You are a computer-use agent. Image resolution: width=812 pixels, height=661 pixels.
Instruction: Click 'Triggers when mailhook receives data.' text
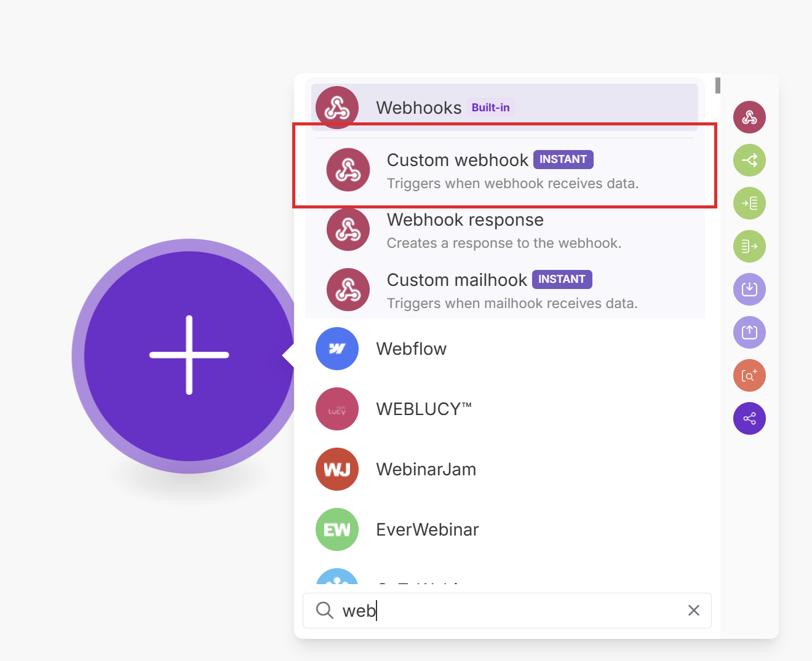(512, 303)
